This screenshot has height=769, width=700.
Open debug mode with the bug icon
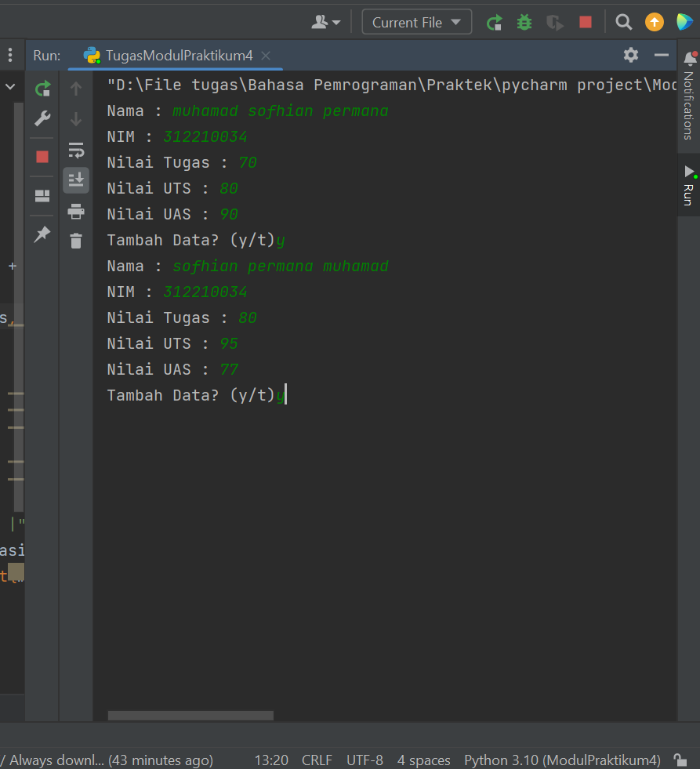pyautogui.click(x=524, y=22)
